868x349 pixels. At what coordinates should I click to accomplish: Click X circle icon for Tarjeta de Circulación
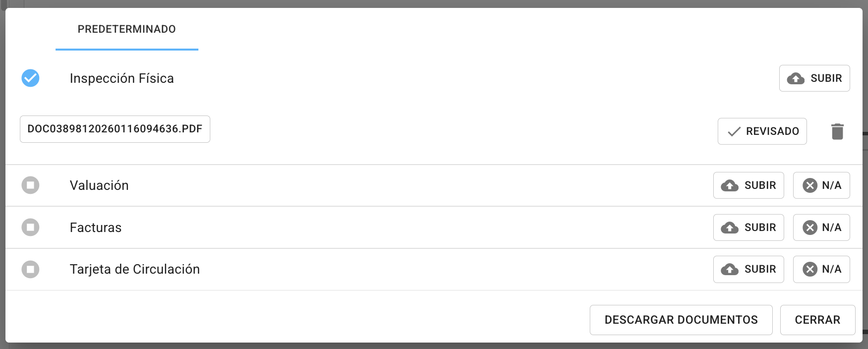810,269
